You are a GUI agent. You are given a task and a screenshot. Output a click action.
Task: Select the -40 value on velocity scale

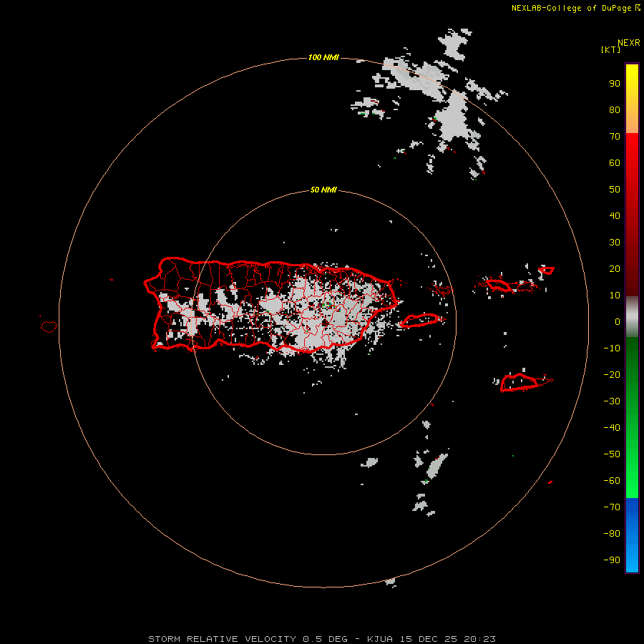pyautogui.click(x=612, y=428)
